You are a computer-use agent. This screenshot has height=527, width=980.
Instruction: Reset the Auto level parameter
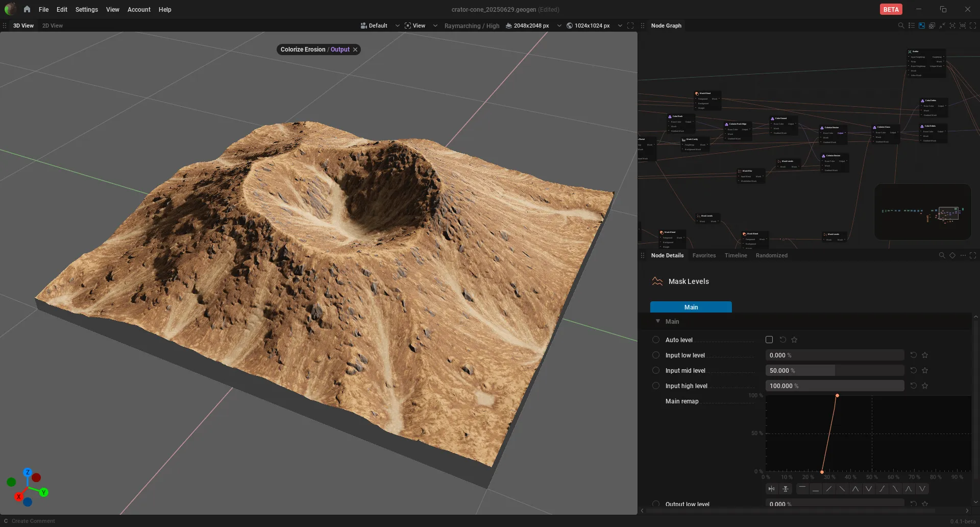click(783, 340)
